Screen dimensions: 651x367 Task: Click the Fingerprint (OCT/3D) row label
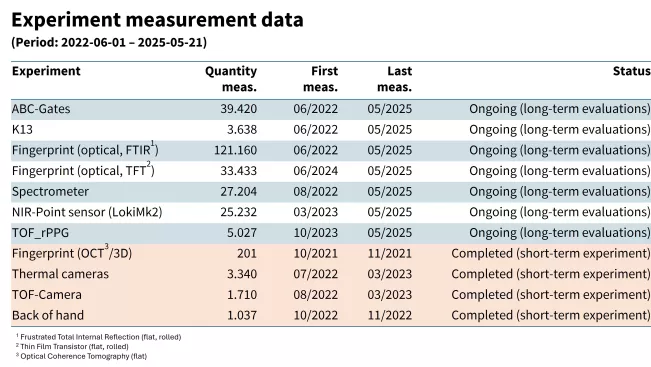(72, 253)
